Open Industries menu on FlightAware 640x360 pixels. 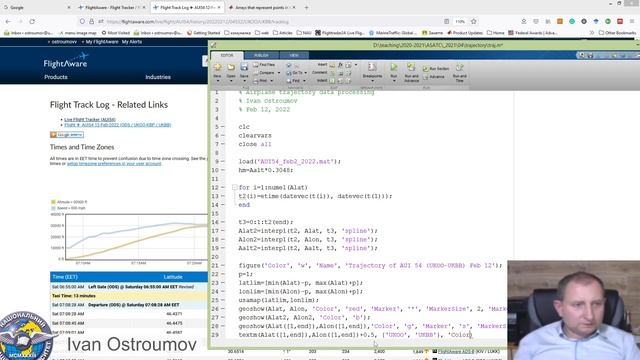pos(158,77)
